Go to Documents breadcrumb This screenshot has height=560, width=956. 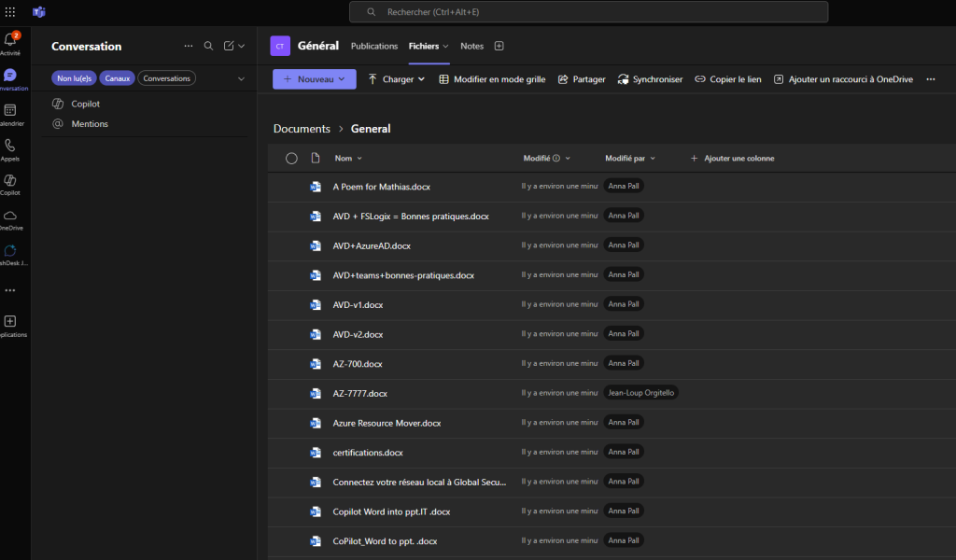click(x=302, y=129)
